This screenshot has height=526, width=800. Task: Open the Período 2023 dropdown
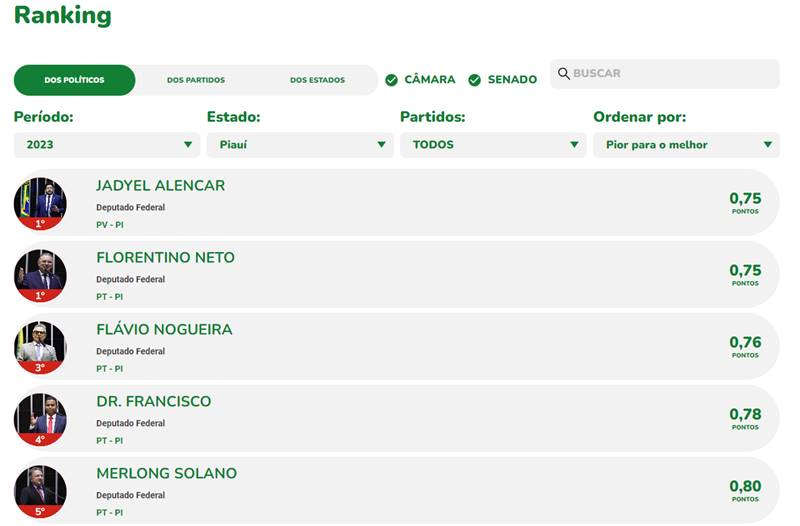(107, 145)
